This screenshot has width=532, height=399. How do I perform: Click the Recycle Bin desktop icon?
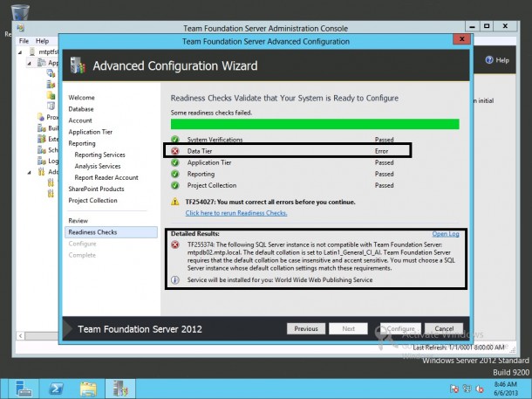click(x=20, y=12)
